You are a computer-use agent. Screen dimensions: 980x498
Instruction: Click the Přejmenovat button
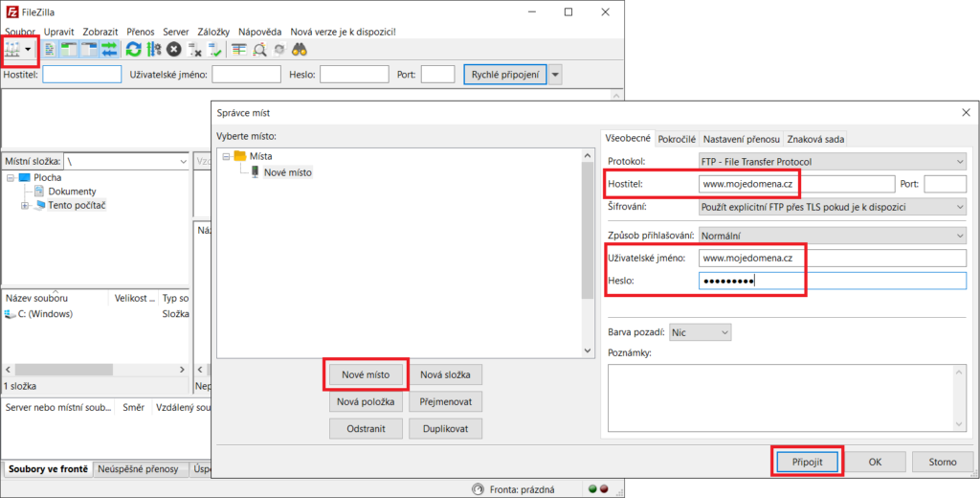coord(445,401)
